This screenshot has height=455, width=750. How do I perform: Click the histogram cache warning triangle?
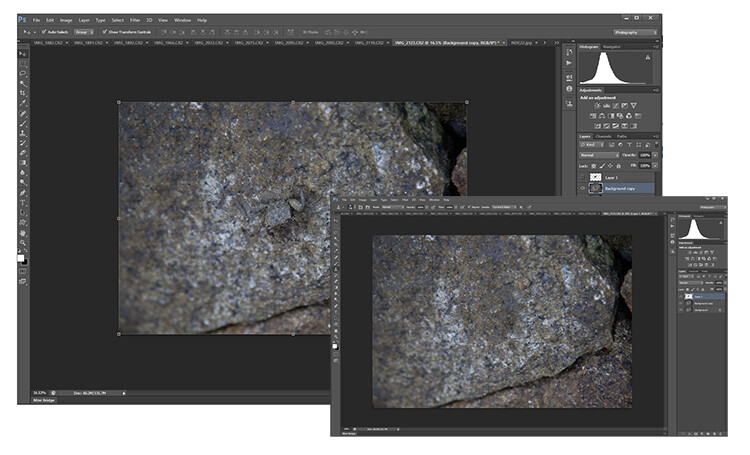pyautogui.click(x=648, y=57)
